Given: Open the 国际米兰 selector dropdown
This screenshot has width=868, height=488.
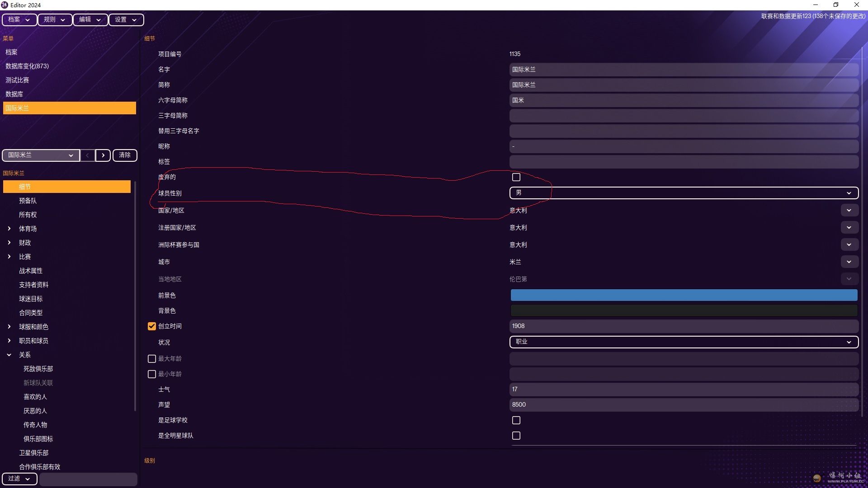Looking at the screenshot, I should [41, 155].
